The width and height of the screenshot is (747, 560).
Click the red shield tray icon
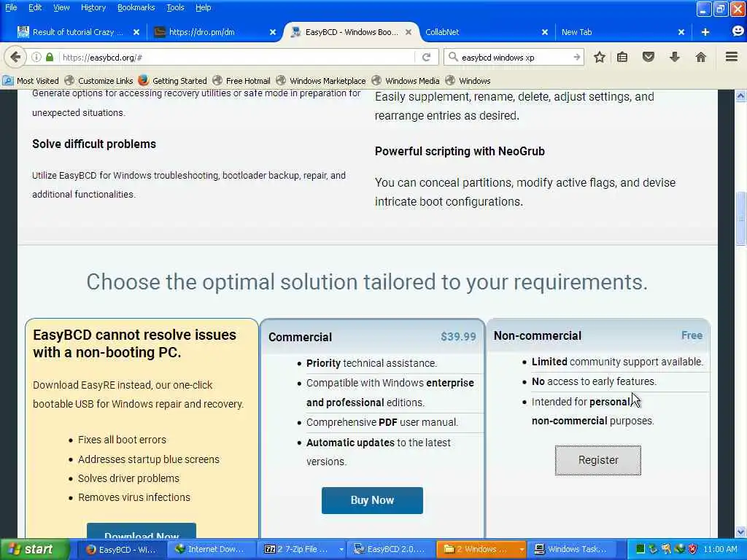point(692,550)
